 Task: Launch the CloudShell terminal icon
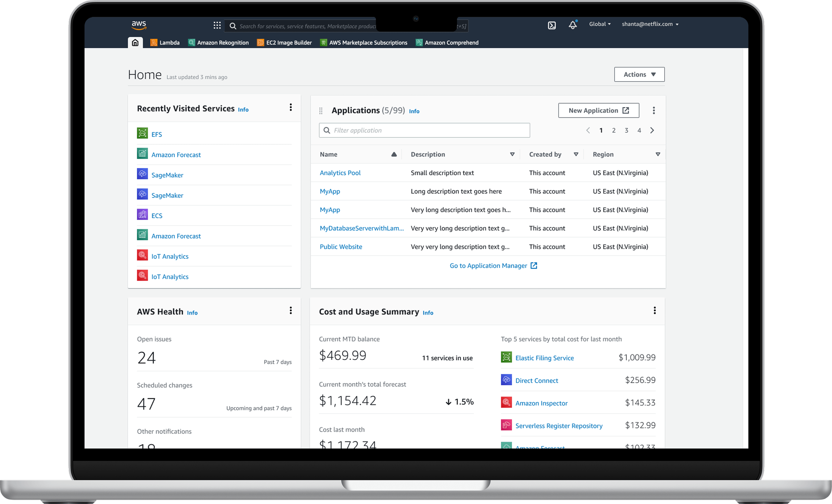[x=552, y=25]
